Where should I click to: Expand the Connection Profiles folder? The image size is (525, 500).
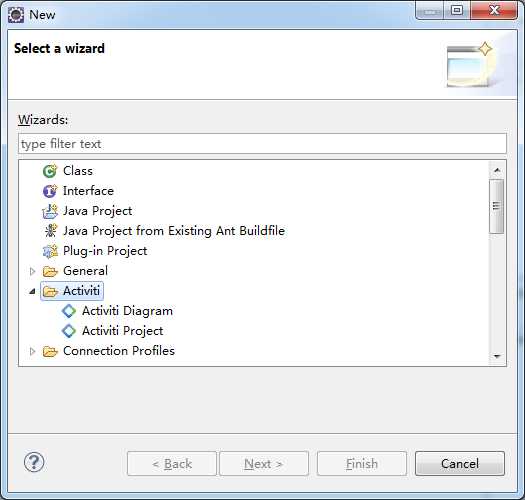pos(32,351)
